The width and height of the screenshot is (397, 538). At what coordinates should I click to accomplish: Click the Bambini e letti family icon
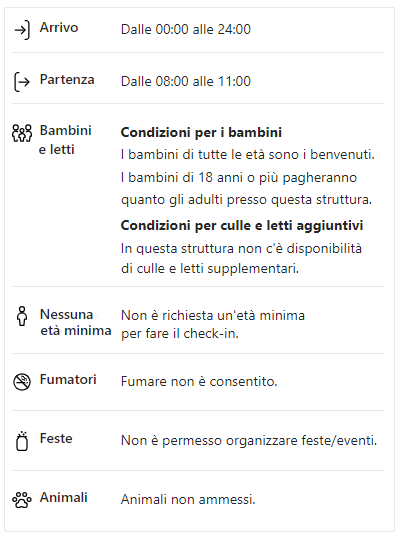click(x=22, y=133)
